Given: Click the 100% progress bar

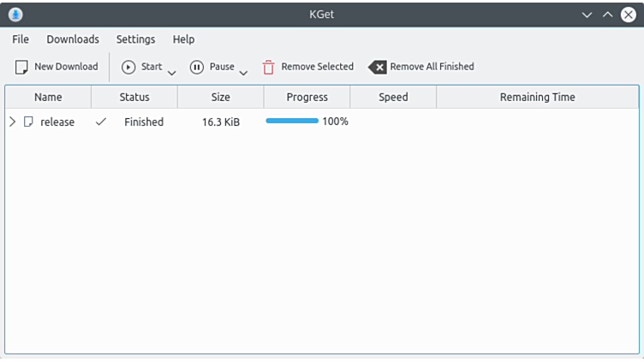Looking at the screenshot, I should click(292, 122).
